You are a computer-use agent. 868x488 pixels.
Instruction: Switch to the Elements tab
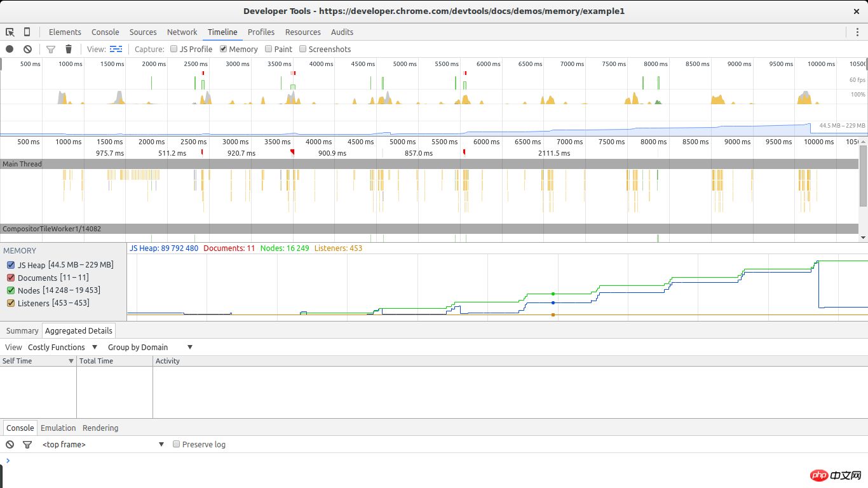(65, 32)
